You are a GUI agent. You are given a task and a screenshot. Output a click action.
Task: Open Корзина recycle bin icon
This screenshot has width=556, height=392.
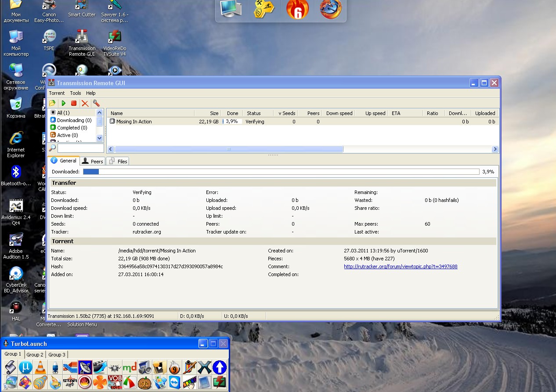16,108
